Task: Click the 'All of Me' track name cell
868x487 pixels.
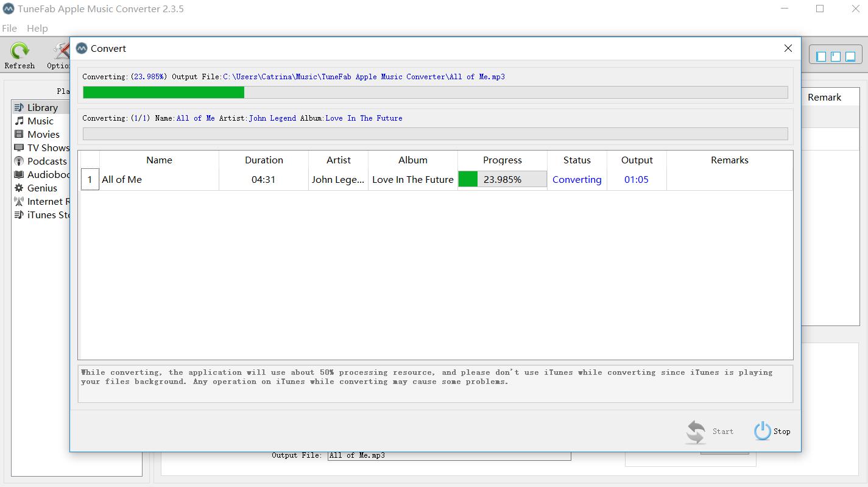Action: click(159, 180)
